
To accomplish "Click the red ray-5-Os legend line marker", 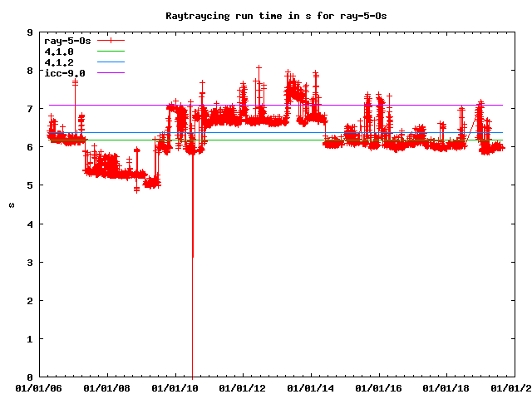I will (x=110, y=40).
